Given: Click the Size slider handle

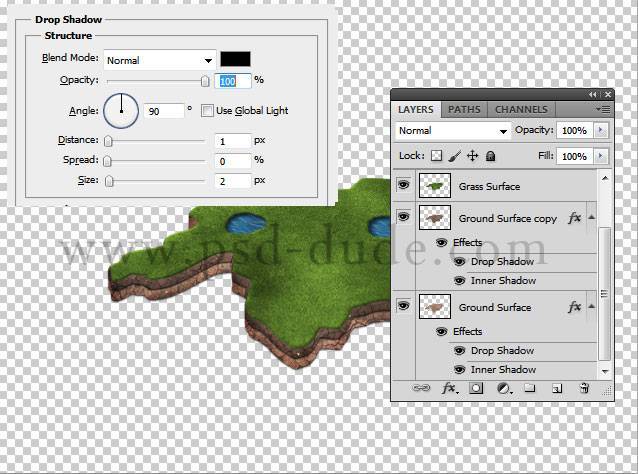Looking at the screenshot, I should [x=109, y=181].
